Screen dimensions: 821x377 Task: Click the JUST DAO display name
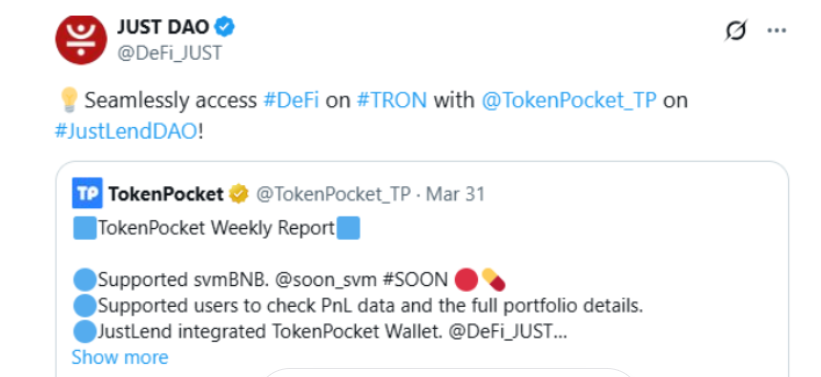pos(163,27)
